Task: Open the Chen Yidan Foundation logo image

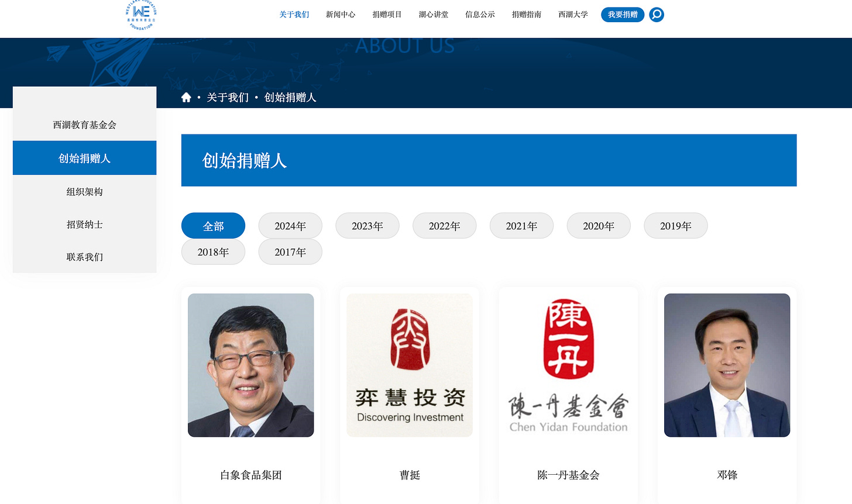Action: (x=569, y=365)
